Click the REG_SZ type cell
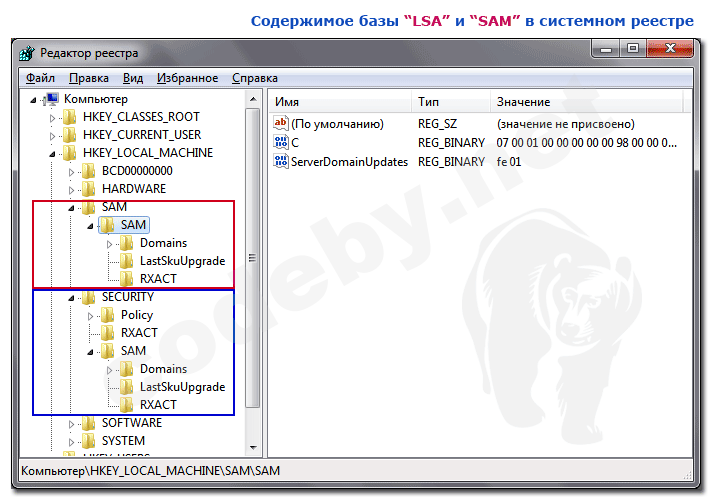This screenshot has height=500, width=715. 437,124
